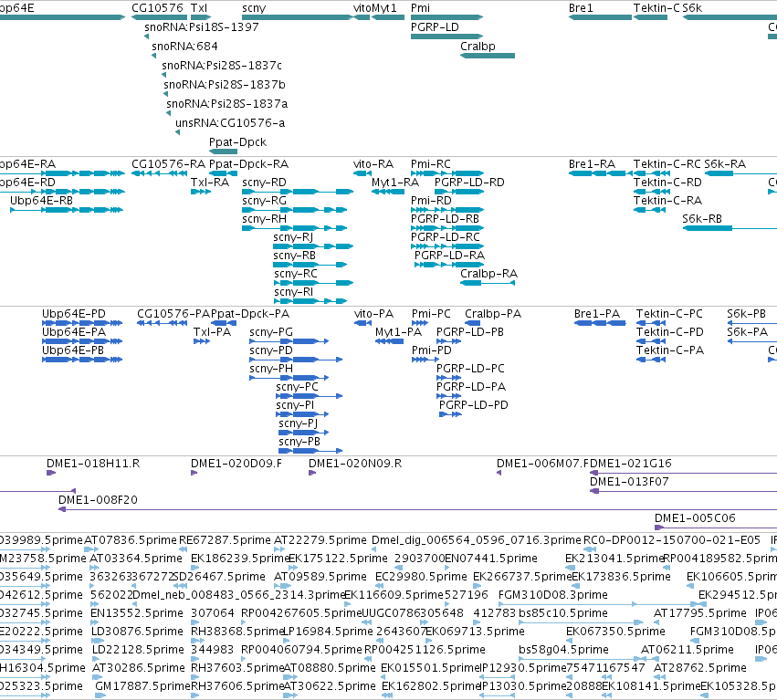Select the unsRNA:CG10576-a label

pyautogui.click(x=230, y=123)
